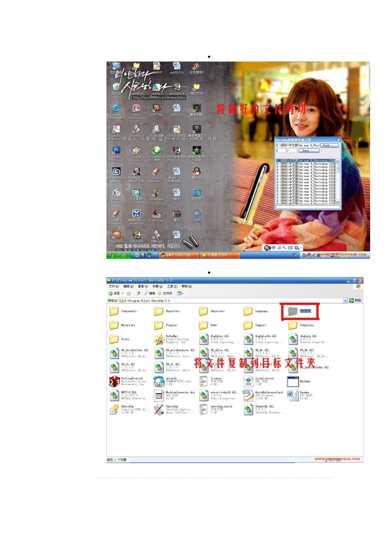Expand the address bar dropdown arrow
This screenshot has height=555, width=392.
(x=345, y=301)
